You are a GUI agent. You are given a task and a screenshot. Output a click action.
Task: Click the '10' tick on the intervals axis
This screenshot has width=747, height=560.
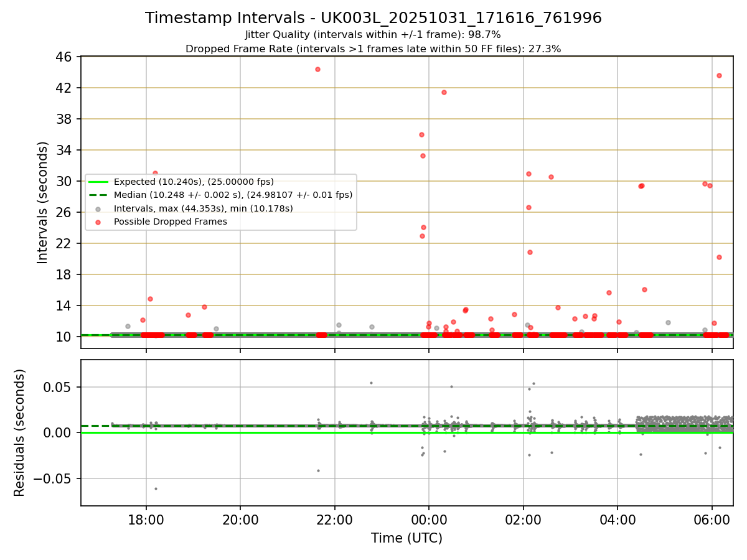[x=65, y=337]
